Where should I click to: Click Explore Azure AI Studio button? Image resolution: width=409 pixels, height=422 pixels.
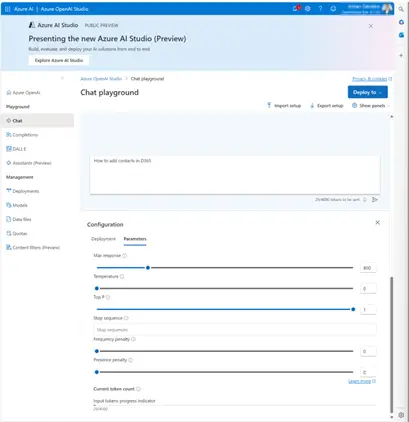pos(59,60)
